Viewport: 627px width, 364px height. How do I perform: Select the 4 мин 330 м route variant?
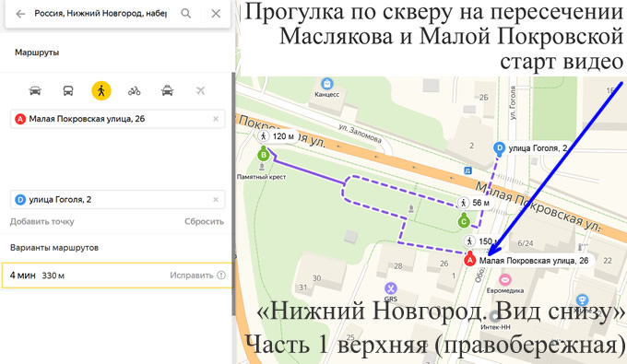(x=117, y=276)
